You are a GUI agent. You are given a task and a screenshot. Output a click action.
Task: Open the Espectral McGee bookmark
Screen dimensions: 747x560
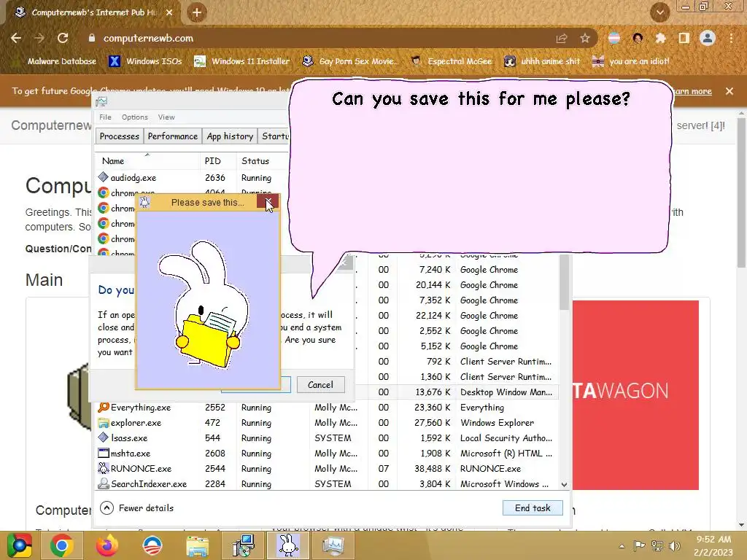[452, 61]
